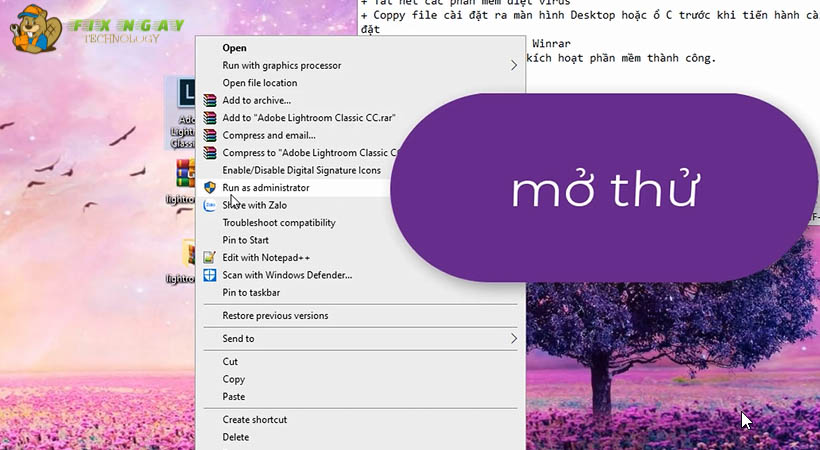820x450 pixels.
Task: Click the Windows Defender shield icon
Action: [210, 275]
